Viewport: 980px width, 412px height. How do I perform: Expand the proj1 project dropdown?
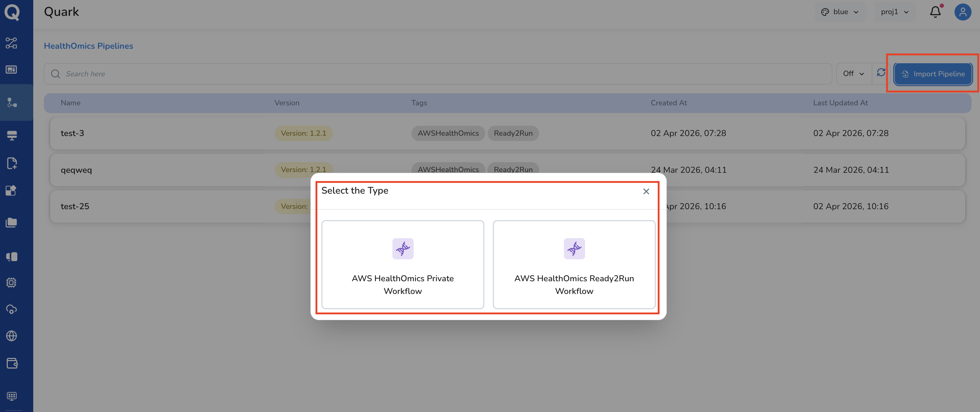pos(894,12)
